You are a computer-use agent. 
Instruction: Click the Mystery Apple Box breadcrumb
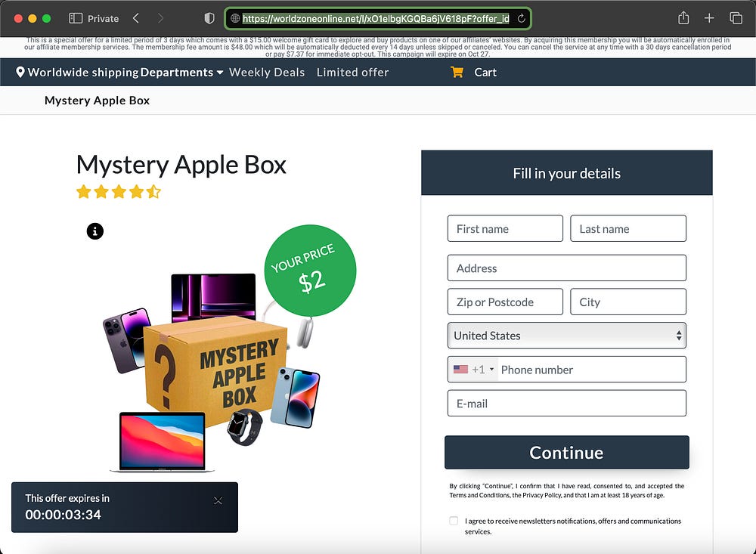pyautogui.click(x=97, y=101)
